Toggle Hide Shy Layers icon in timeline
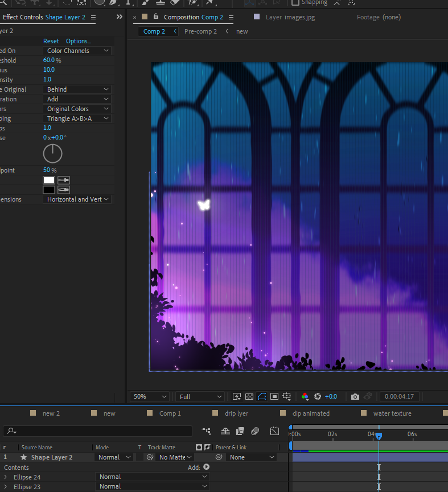The width and height of the screenshot is (448, 492). pyautogui.click(x=225, y=431)
